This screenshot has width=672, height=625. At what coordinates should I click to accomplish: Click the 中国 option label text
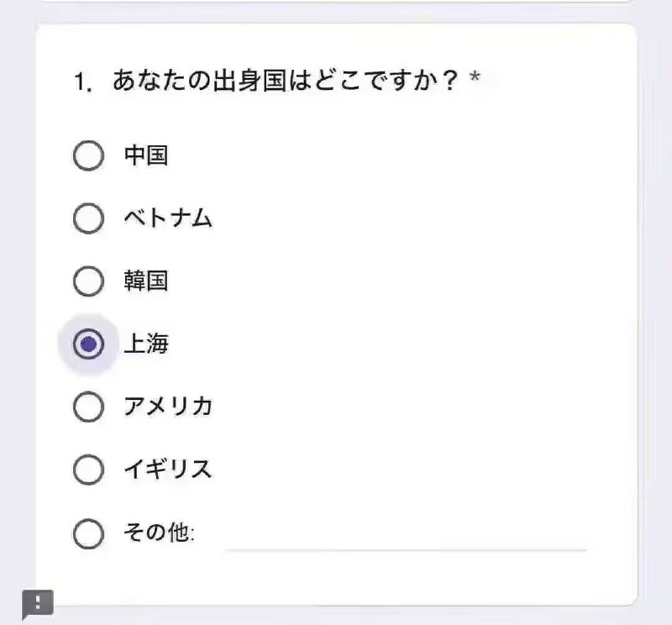145,155
